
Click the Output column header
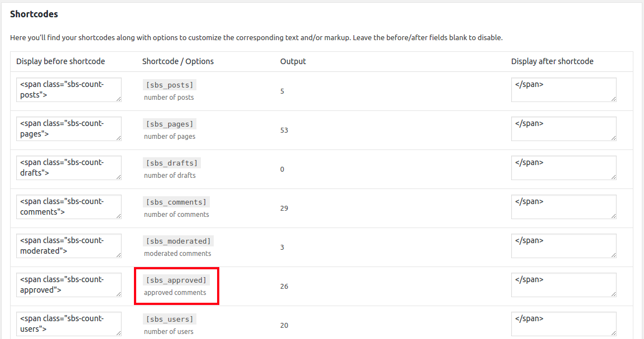[x=293, y=61]
